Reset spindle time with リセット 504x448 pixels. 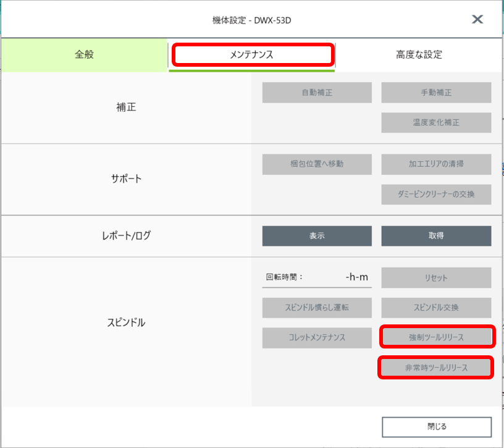pyautogui.click(x=436, y=277)
